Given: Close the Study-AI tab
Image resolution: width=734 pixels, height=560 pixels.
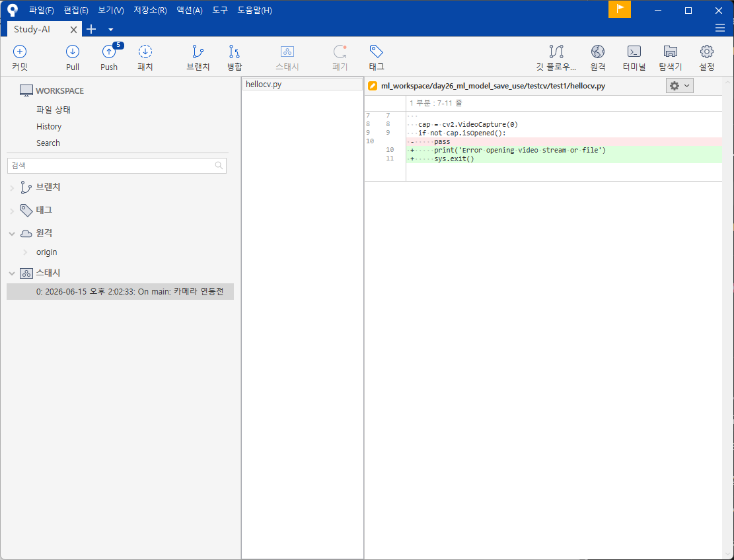Looking at the screenshot, I should point(73,30).
